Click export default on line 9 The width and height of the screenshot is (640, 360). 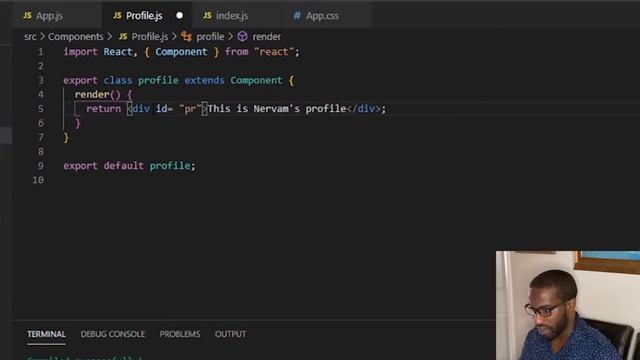pos(103,166)
